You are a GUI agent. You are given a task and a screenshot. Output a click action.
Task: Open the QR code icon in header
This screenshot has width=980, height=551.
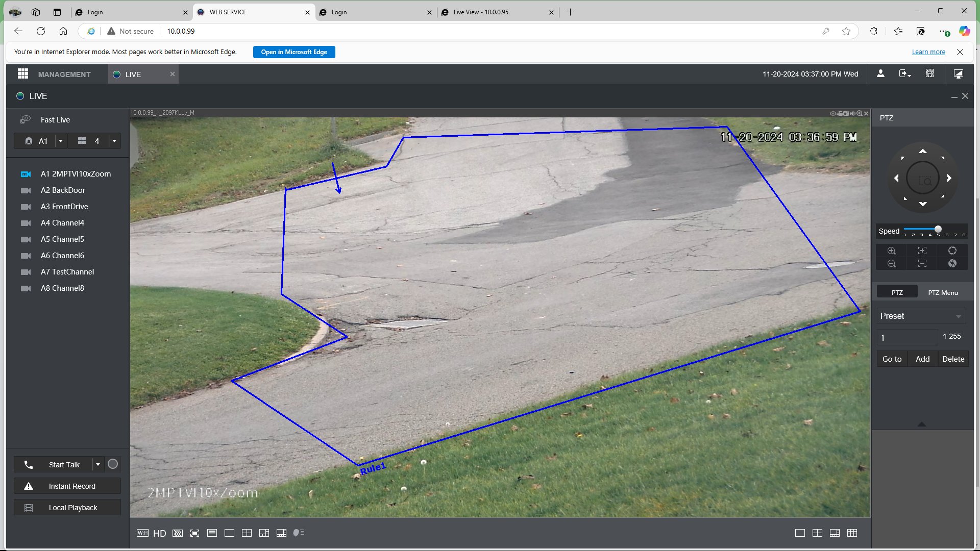(x=930, y=74)
